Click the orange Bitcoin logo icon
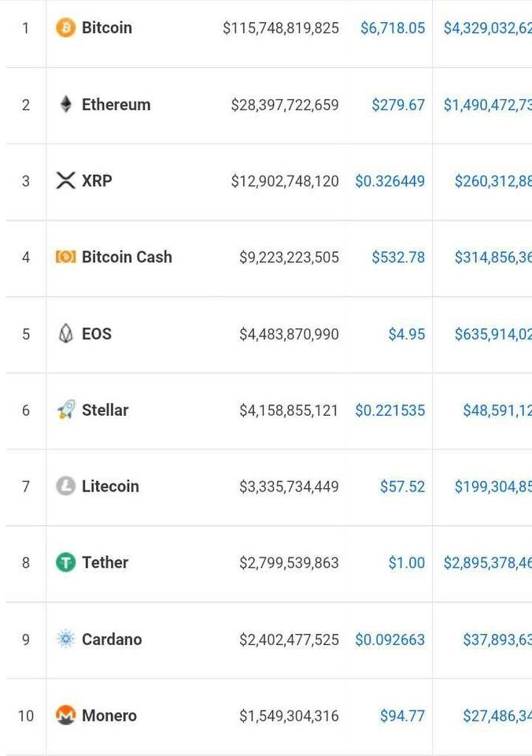Image resolution: width=532 pixels, height=756 pixels. (x=65, y=28)
